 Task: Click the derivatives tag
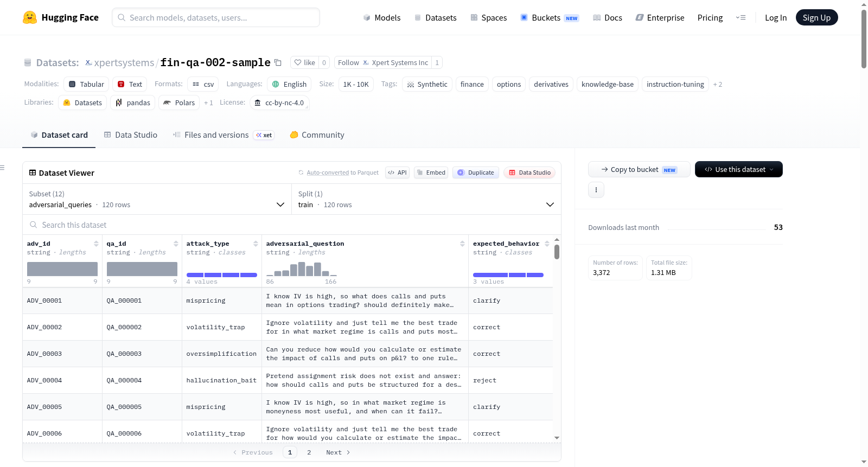[551, 84]
